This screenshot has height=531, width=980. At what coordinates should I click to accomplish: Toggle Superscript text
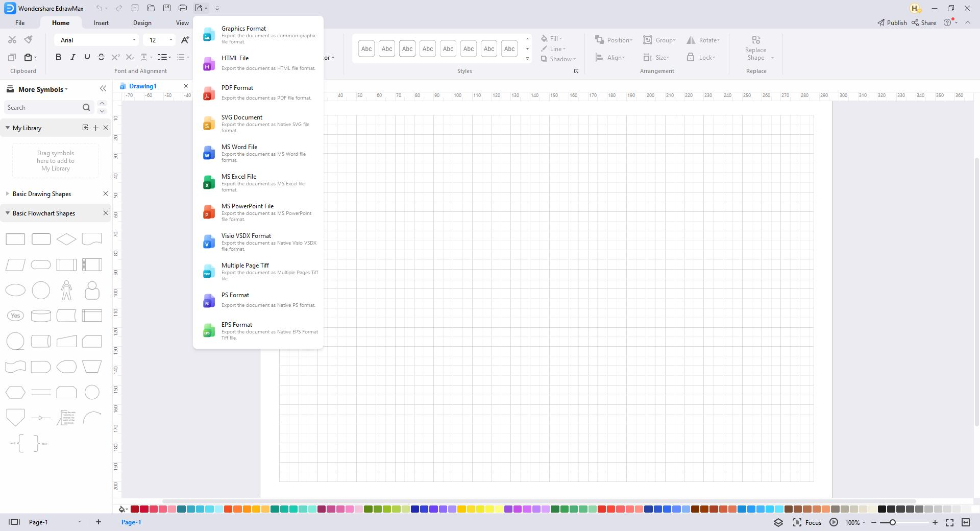click(x=115, y=57)
